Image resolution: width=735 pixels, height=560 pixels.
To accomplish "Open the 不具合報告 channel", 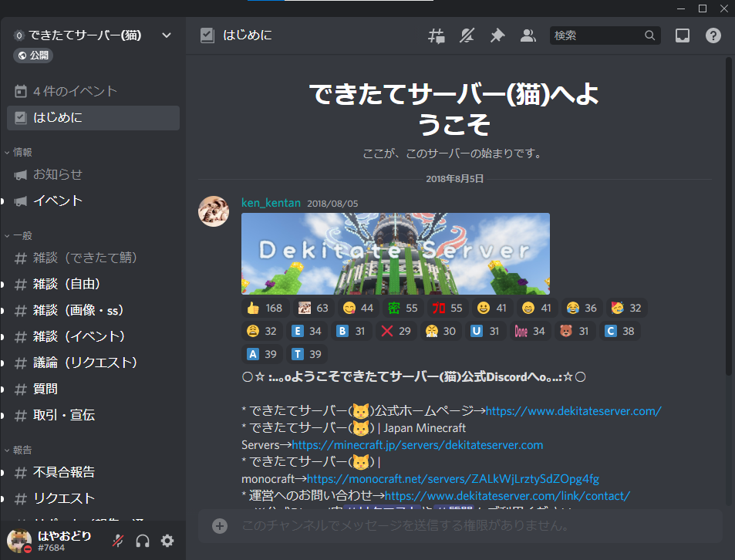I will click(x=93, y=472).
